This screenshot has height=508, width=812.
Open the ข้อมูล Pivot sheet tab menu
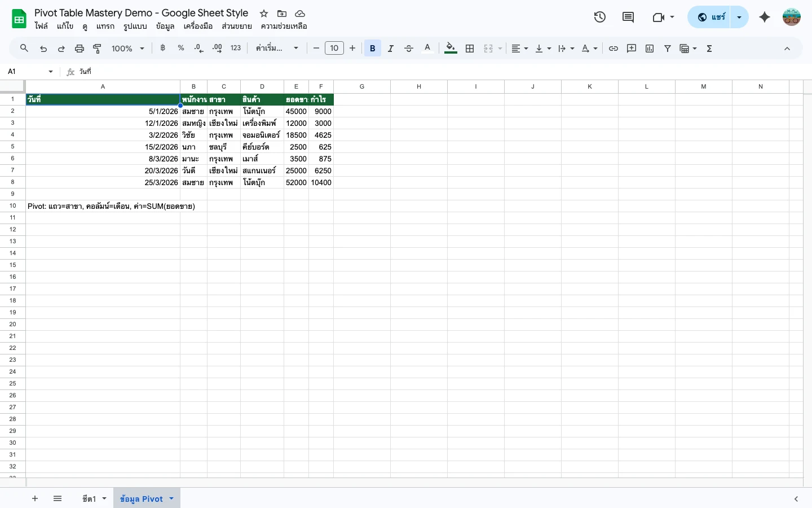coord(171,499)
